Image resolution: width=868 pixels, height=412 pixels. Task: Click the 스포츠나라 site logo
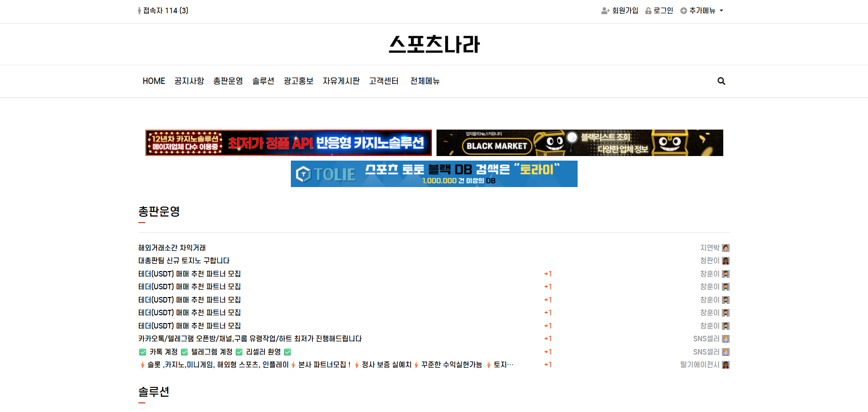(434, 44)
